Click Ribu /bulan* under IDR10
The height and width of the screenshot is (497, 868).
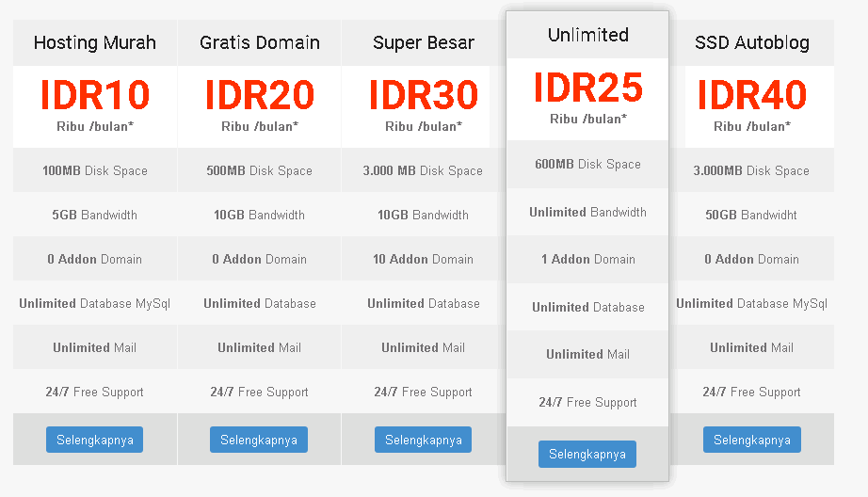pos(95,127)
